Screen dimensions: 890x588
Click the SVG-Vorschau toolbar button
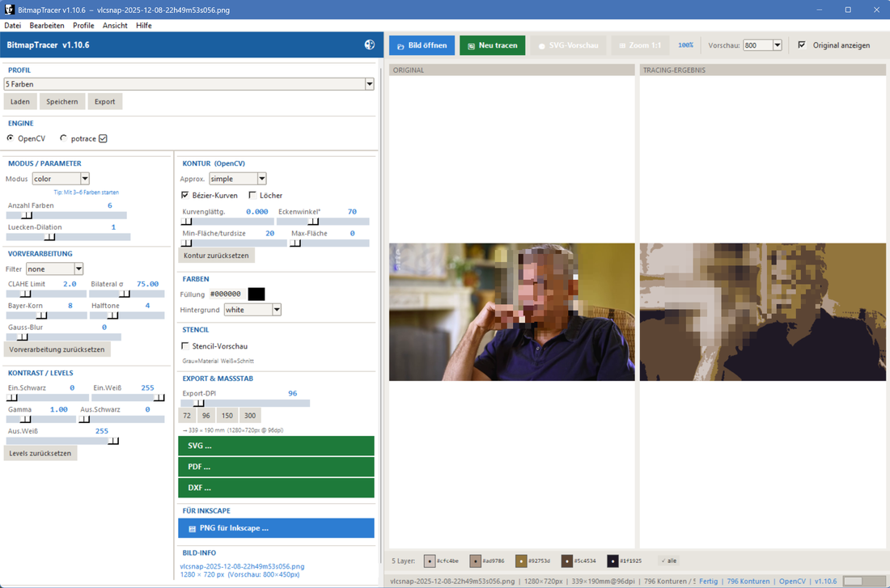coord(568,45)
